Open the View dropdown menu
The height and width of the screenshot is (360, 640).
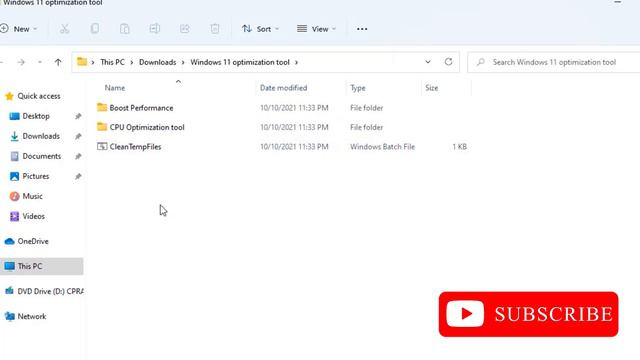316,29
